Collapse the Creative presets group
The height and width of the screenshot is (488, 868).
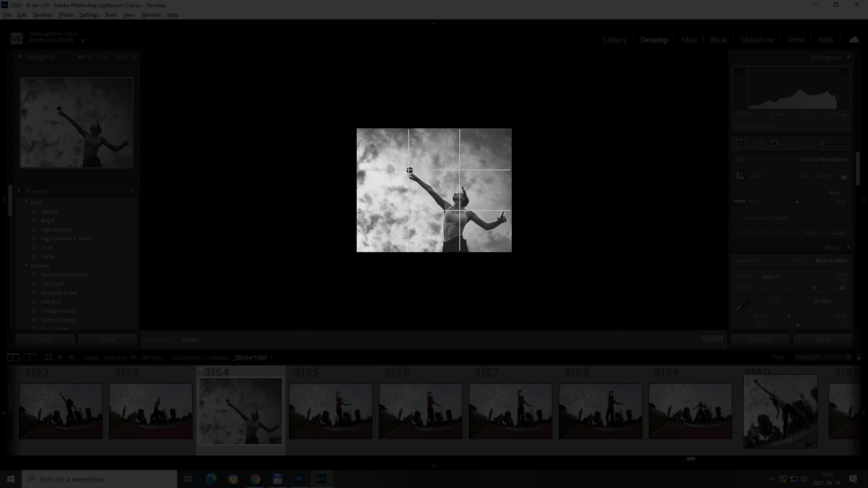(x=26, y=266)
